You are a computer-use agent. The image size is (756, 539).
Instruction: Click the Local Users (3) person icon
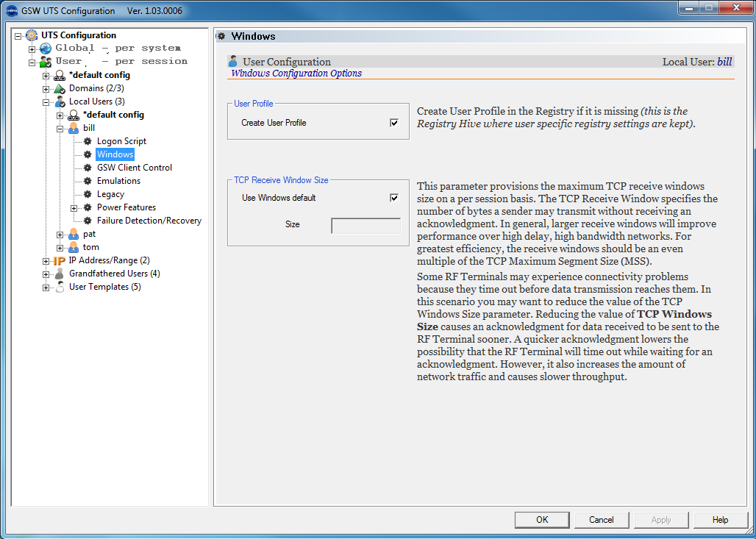60,101
